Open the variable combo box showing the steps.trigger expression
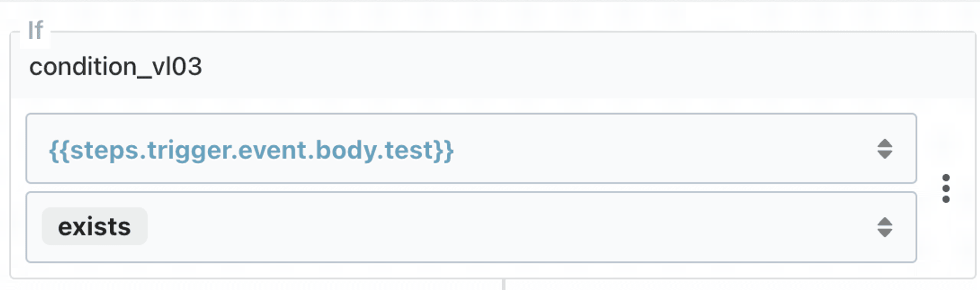Viewport: 980px width, 290px height. (471, 148)
